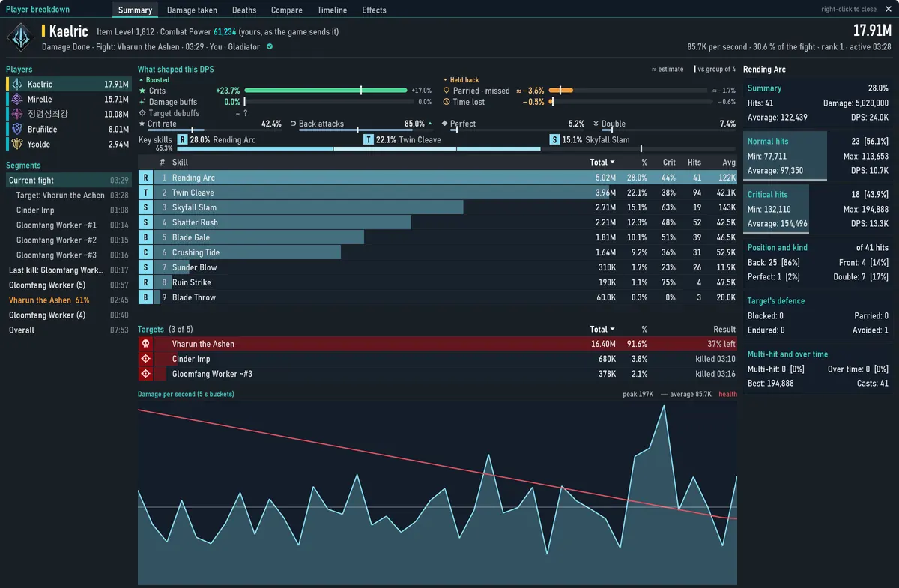The height and width of the screenshot is (588, 899).
Task: Click the verified checkmark after Gladiator
Action: (x=270, y=46)
